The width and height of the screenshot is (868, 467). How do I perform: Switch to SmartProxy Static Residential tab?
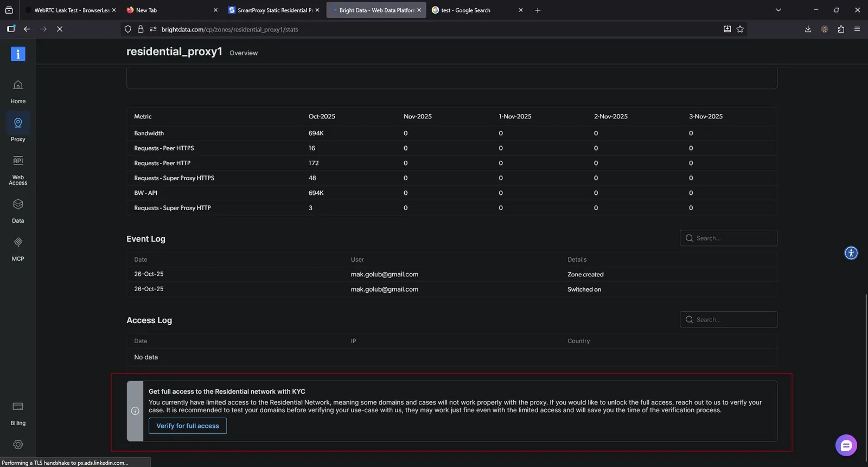(x=274, y=10)
